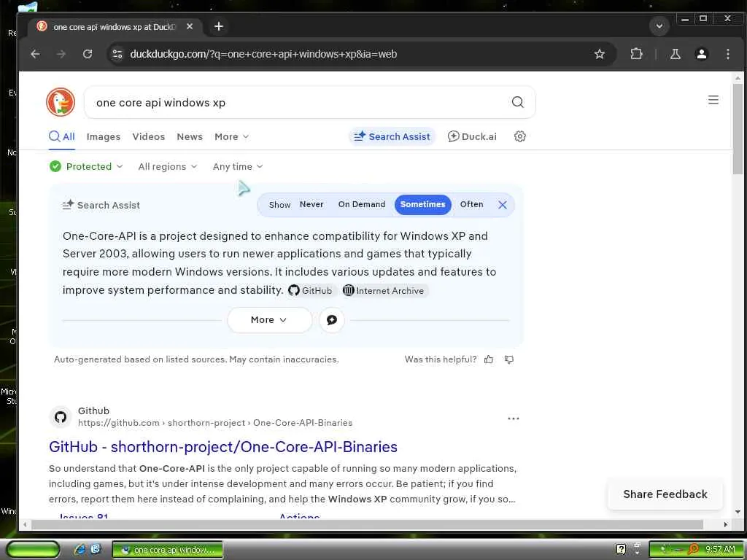The image size is (747, 560).
Task: Set Search Assist to On Demand
Action: tap(362, 204)
